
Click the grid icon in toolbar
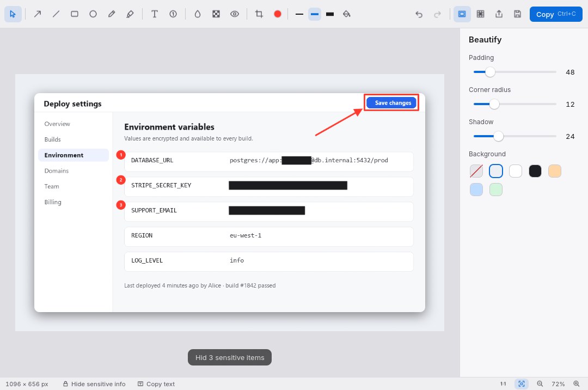[480, 14]
